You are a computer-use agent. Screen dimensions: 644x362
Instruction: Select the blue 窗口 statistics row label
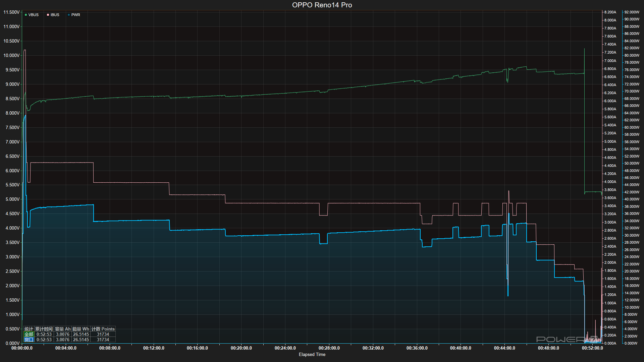tap(29, 340)
